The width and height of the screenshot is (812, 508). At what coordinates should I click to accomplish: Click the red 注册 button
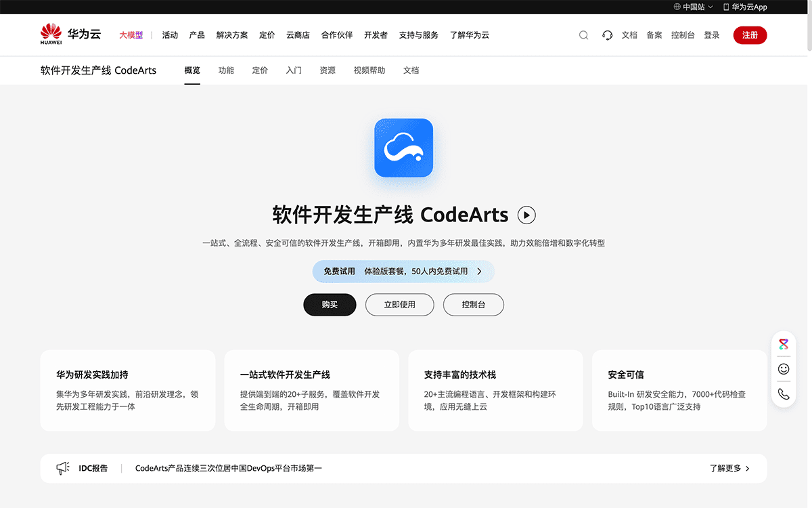point(750,35)
